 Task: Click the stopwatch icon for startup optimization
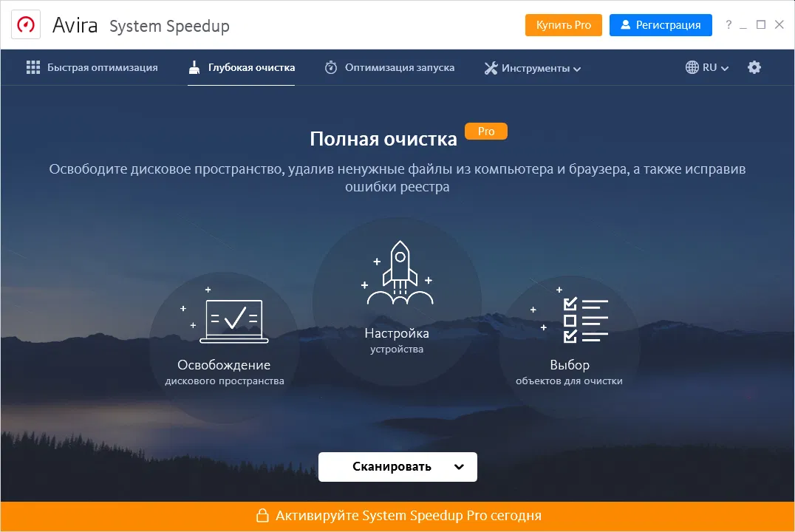(x=330, y=67)
